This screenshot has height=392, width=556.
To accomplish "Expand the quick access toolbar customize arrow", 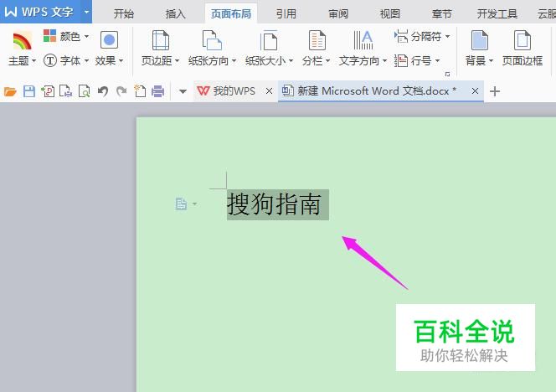I will click(x=183, y=92).
